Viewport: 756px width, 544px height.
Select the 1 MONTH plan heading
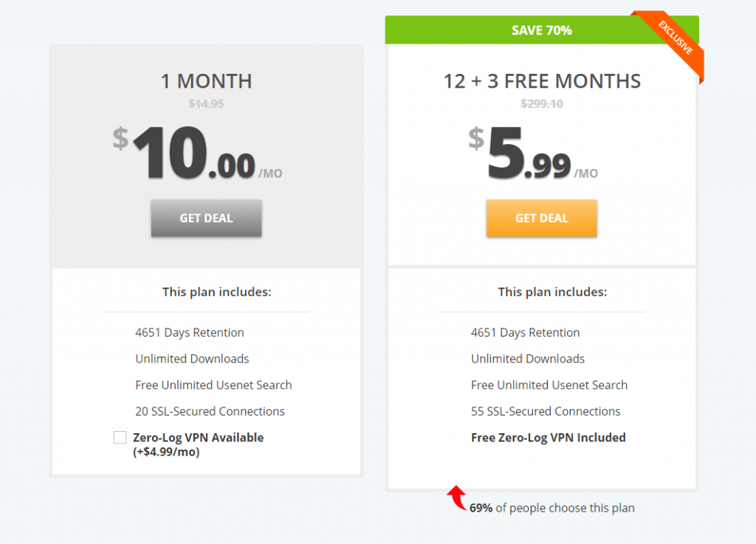[x=206, y=81]
